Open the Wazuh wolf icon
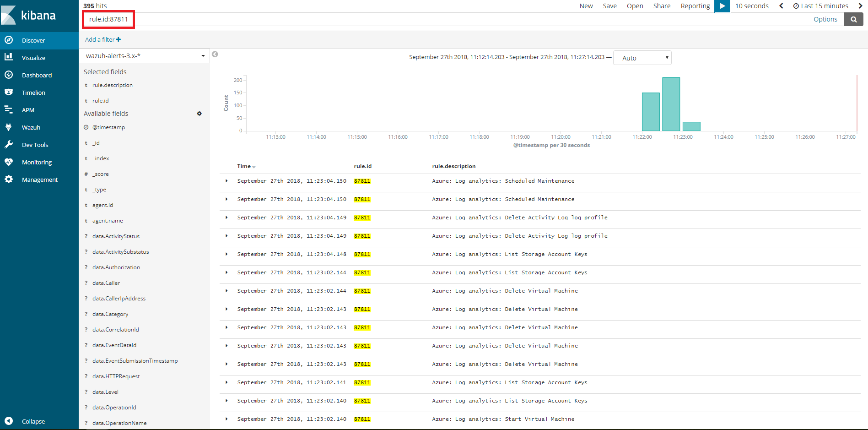This screenshot has width=868, height=430. (x=9, y=127)
